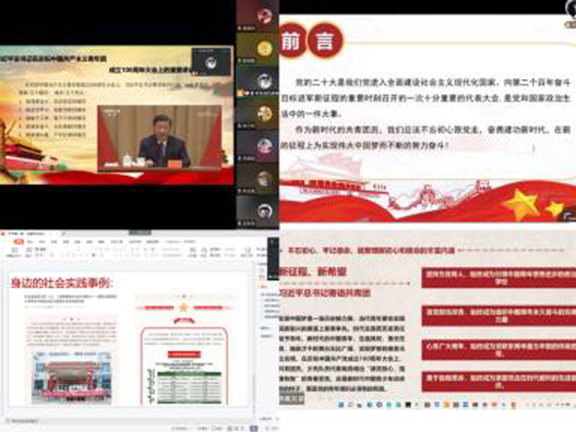The image size is (576, 432).
Task: Click the red circle with the character 言
Action: pyautogui.click(x=325, y=41)
